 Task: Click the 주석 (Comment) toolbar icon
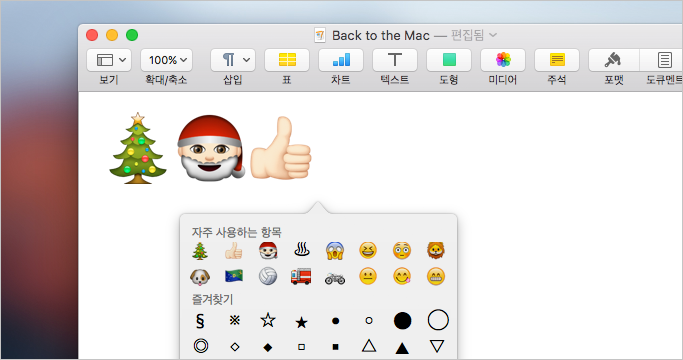click(557, 60)
